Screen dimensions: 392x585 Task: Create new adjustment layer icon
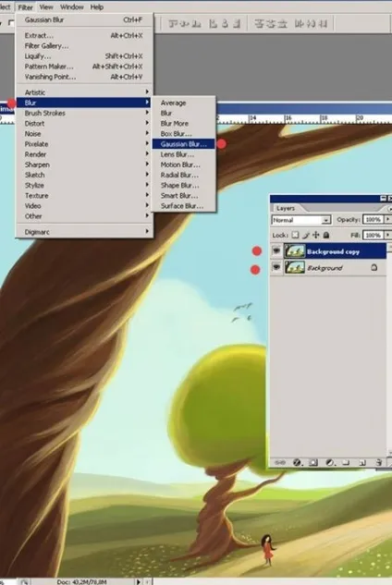pyautogui.click(x=330, y=463)
